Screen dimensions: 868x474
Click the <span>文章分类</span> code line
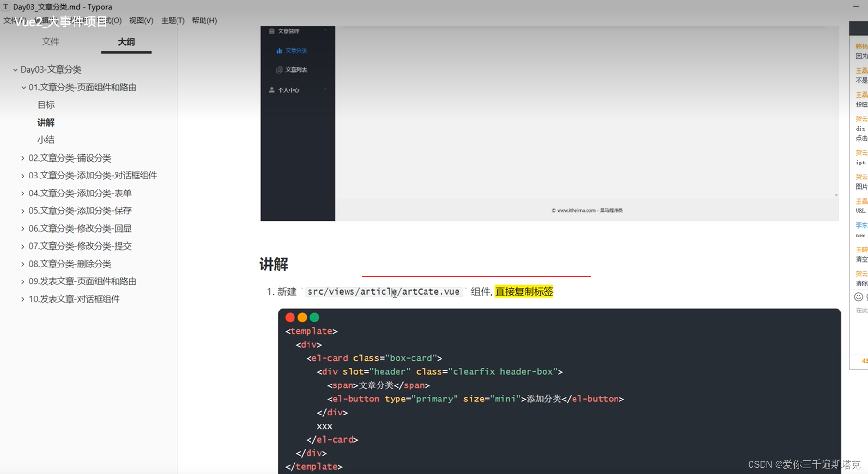pos(378,385)
